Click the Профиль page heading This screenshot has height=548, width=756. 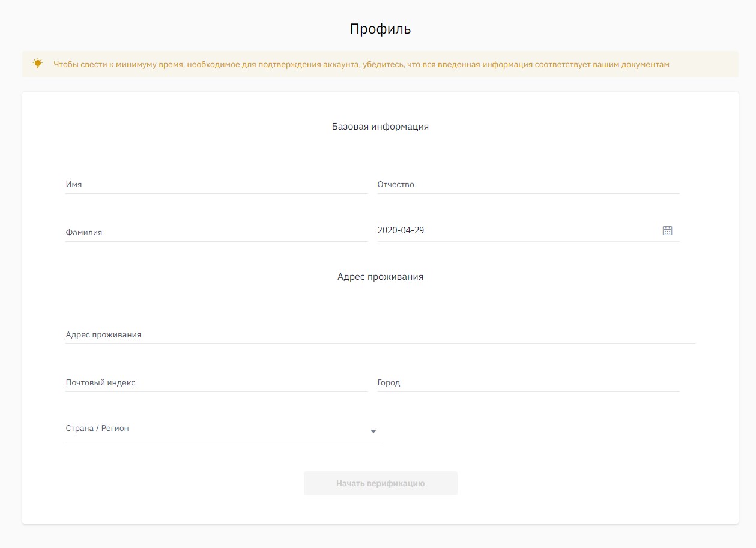pos(380,29)
